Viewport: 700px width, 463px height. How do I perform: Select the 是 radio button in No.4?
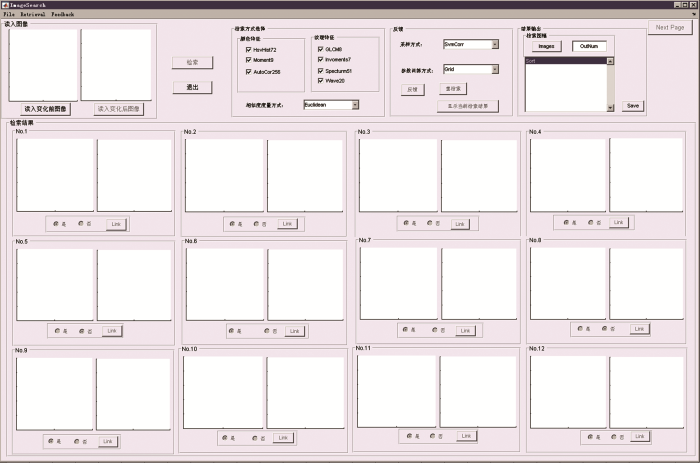pyautogui.click(x=566, y=222)
